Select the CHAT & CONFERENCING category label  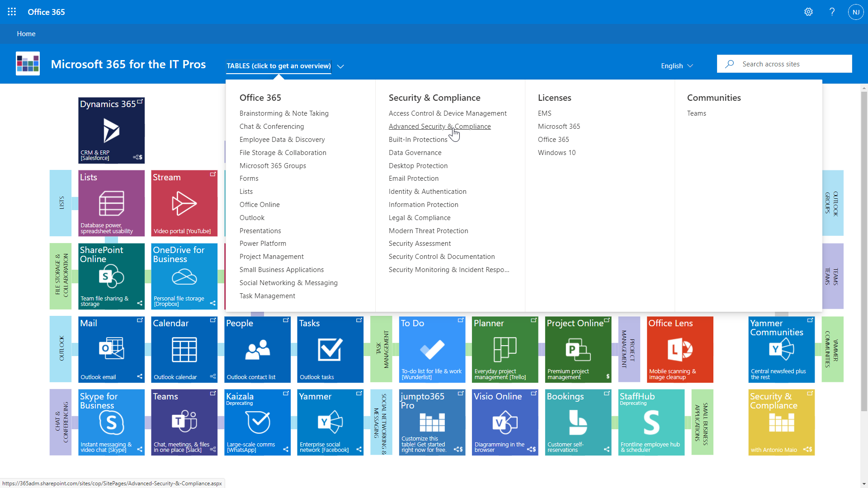tap(61, 422)
